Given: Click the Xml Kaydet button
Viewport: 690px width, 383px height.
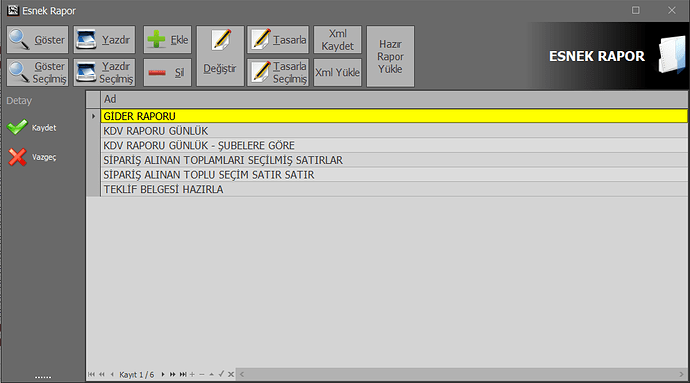Looking at the screenshot, I should click(x=338, y=40).
